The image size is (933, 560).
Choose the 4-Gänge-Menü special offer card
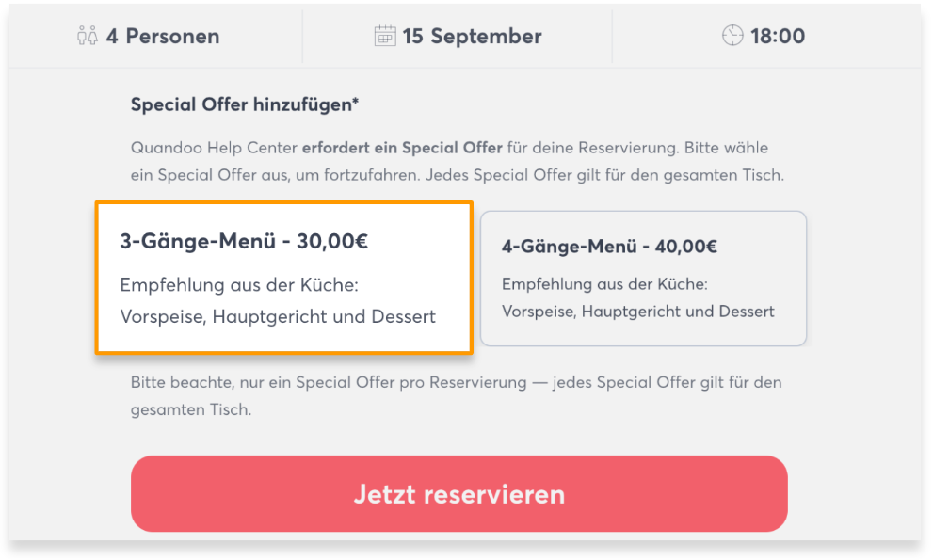(643, 279)
